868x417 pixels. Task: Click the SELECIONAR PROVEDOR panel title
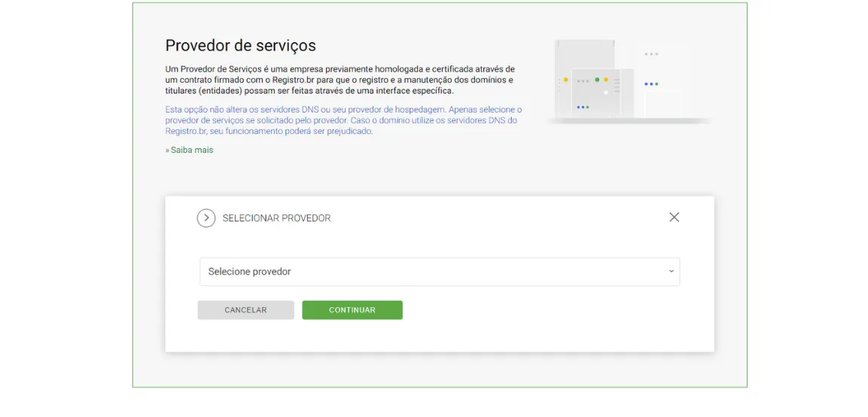(x=276, y=218)
